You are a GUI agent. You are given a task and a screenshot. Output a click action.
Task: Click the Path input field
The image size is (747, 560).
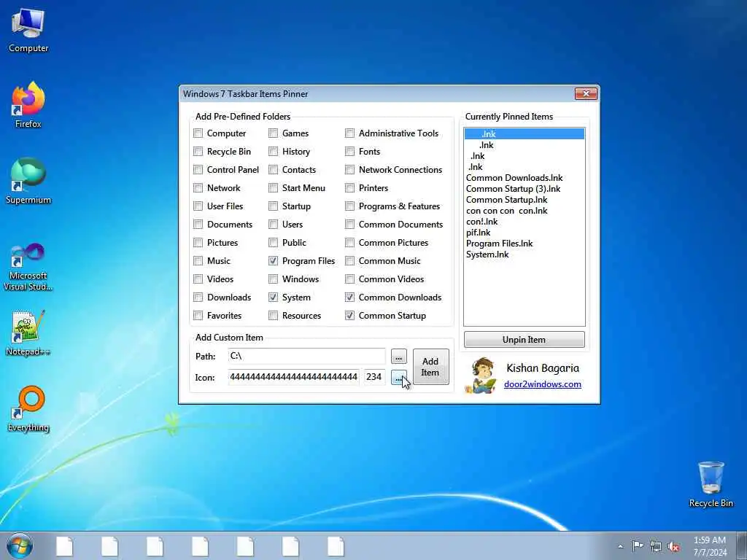pos(307,356)
